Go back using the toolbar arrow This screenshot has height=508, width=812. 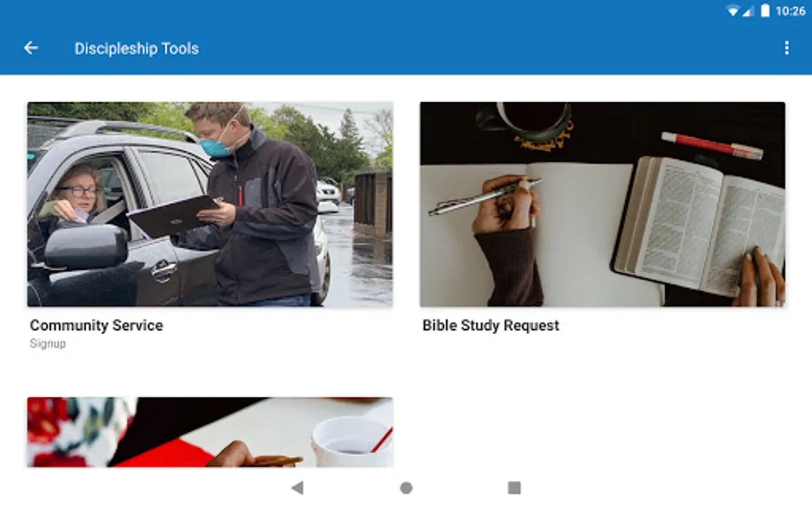31,49
